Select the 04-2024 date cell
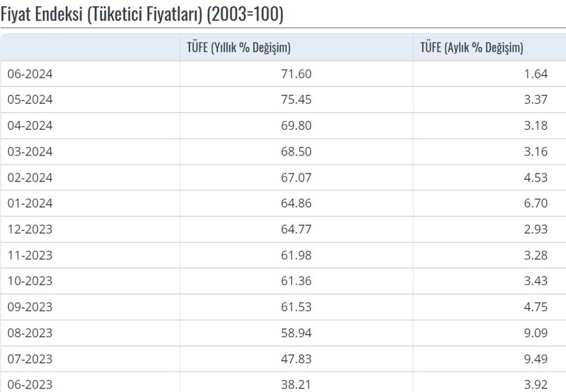The image size is (566, 392). [30, 126]
